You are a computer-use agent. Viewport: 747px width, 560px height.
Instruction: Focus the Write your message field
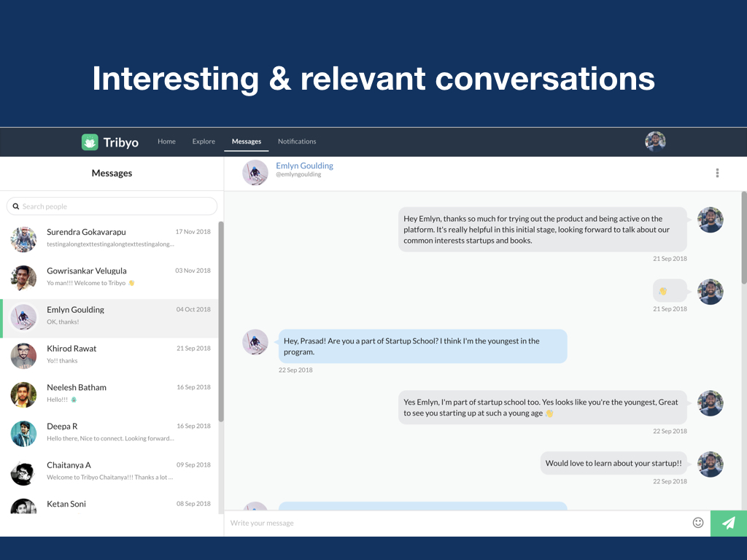457,523
